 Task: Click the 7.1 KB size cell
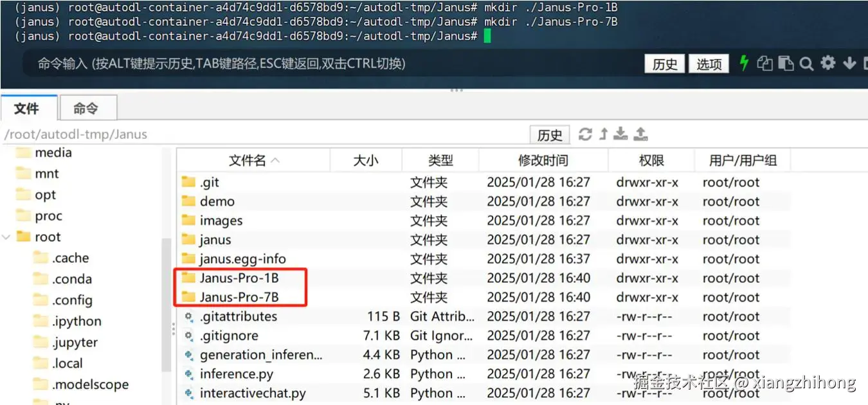point(381,336)
